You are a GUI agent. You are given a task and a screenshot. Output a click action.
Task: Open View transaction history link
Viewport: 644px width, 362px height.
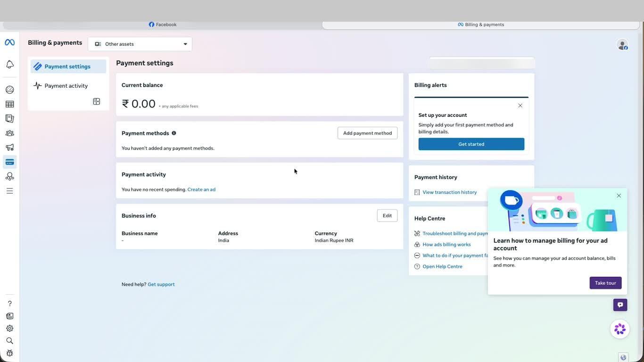[x=449, y=192]
